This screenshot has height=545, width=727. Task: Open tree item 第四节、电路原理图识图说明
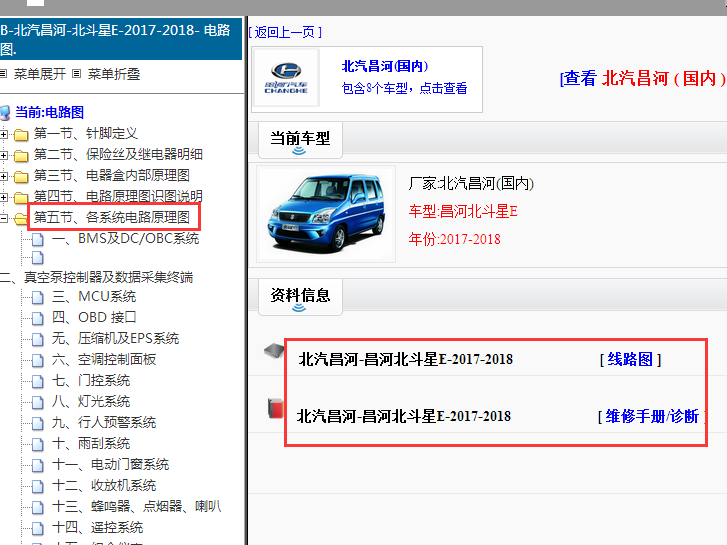tap(118, 196)
